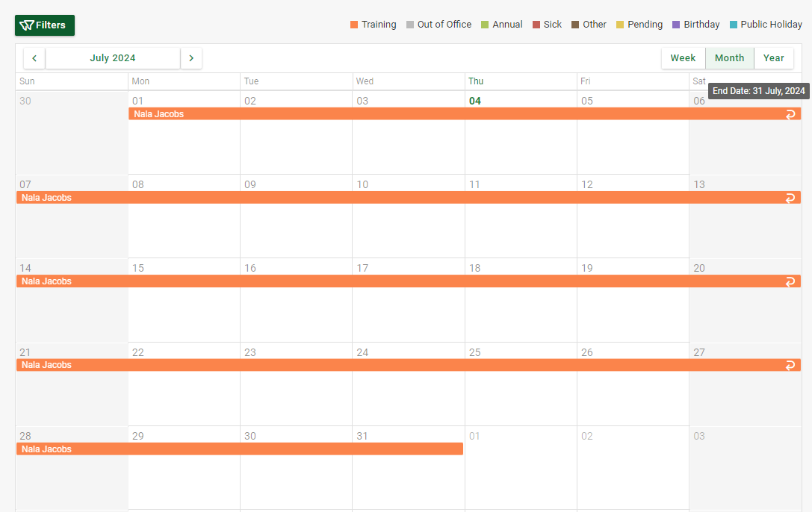Click the purple Birthday legend swatch
The width and height of the screenshot is (812, 512).
pyautogui.click(x=676, y=25)
